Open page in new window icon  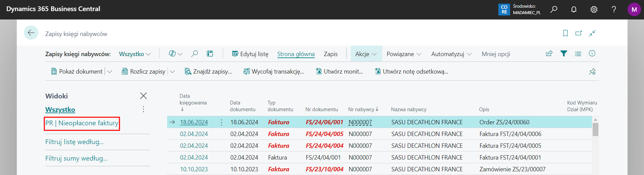click(579, 33)
